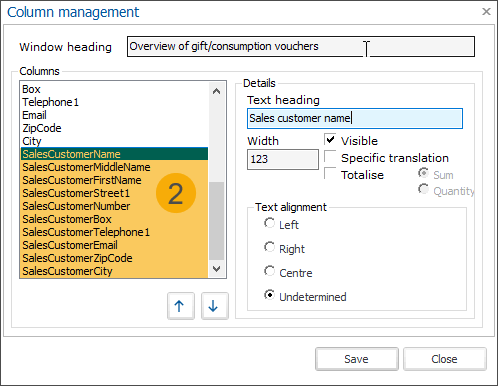This screenshot has width=498, height=386.
Task: Select the SalesCustomerName column entry
Action: (114, 154)
